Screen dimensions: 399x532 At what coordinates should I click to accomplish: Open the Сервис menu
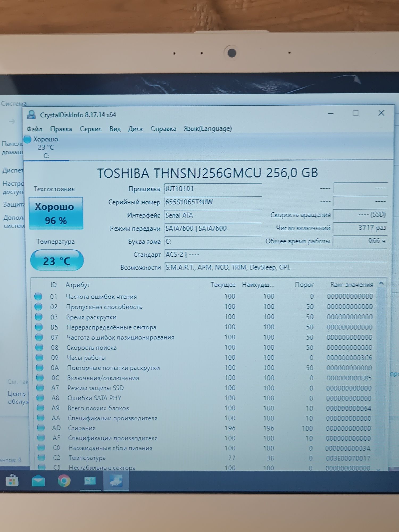coord(91,129)
